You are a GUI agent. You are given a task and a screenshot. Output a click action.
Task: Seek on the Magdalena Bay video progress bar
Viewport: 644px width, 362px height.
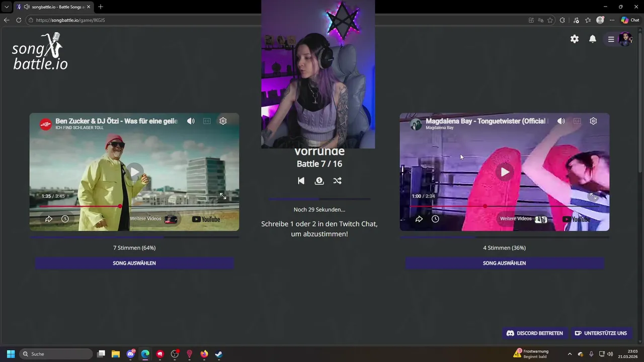[505, 206]
